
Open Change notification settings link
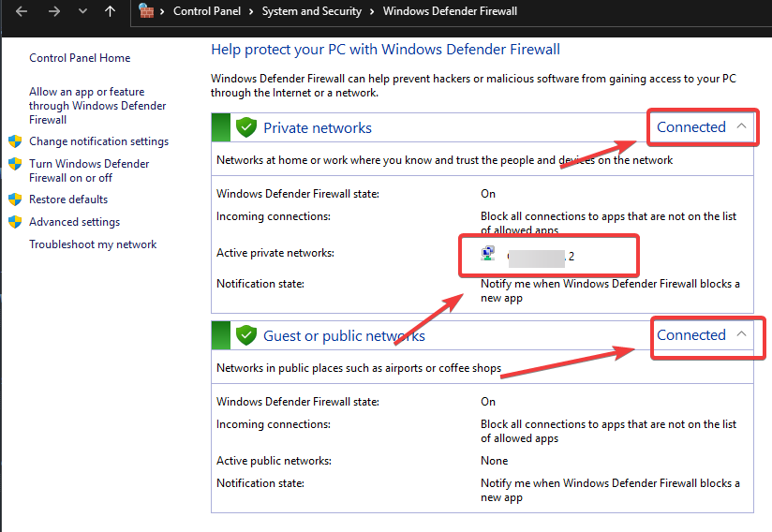pyautogui.click(x=98, y=141)
